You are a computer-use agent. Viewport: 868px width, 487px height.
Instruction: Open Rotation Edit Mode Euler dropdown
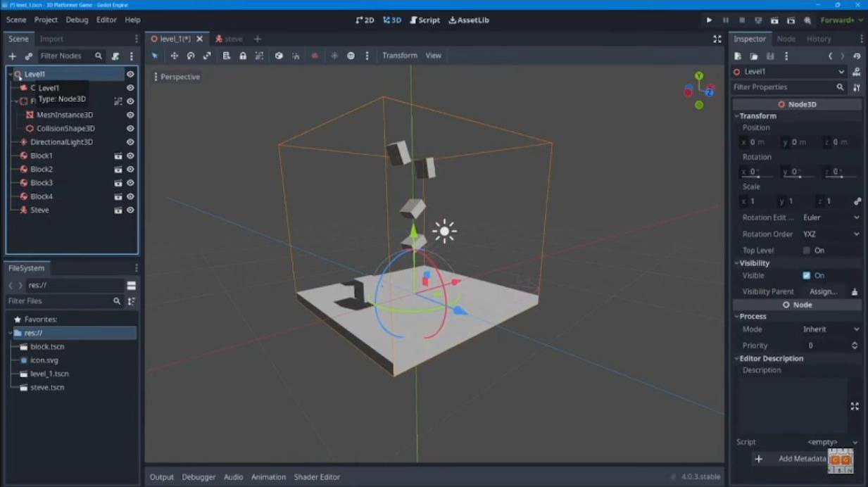coord(831,217)
